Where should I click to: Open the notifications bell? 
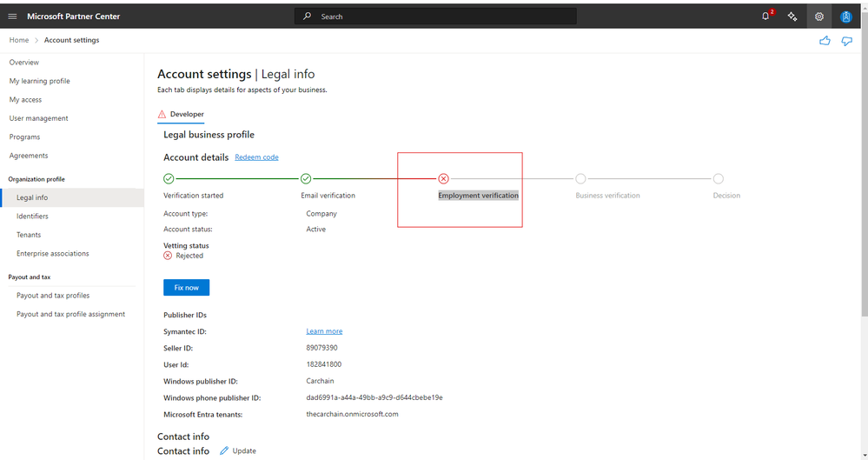pyautogui.click(x=765, y=16)
